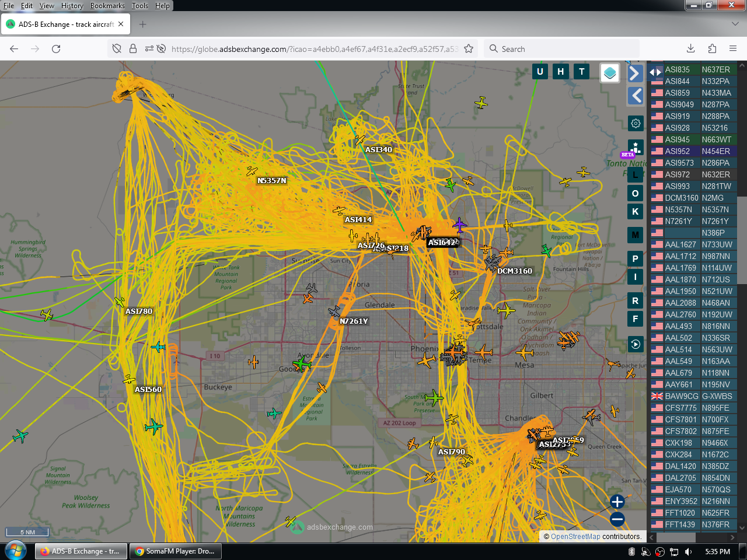
Task: Click the N5357N aircraft label on map
Action: 272,181
